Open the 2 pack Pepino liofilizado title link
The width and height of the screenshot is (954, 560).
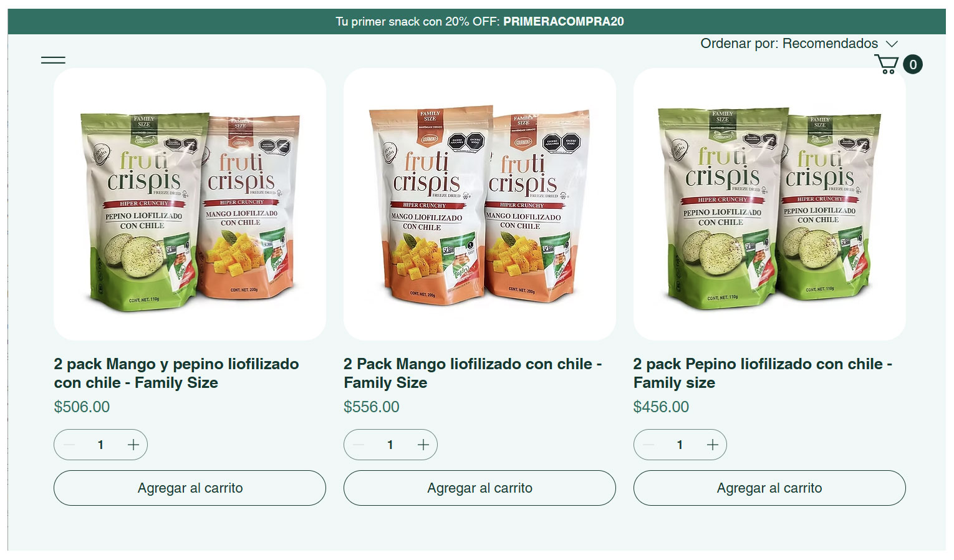pos(763,373)
